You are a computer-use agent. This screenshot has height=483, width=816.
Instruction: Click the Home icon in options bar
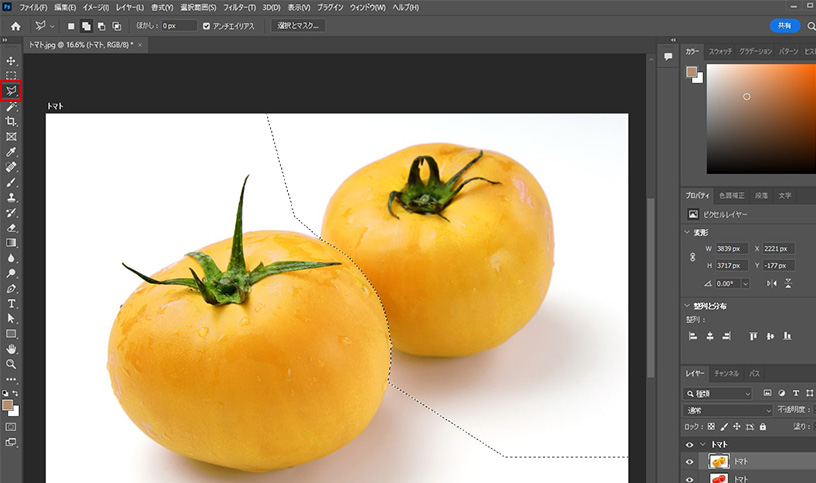click(x=16, y=26)
